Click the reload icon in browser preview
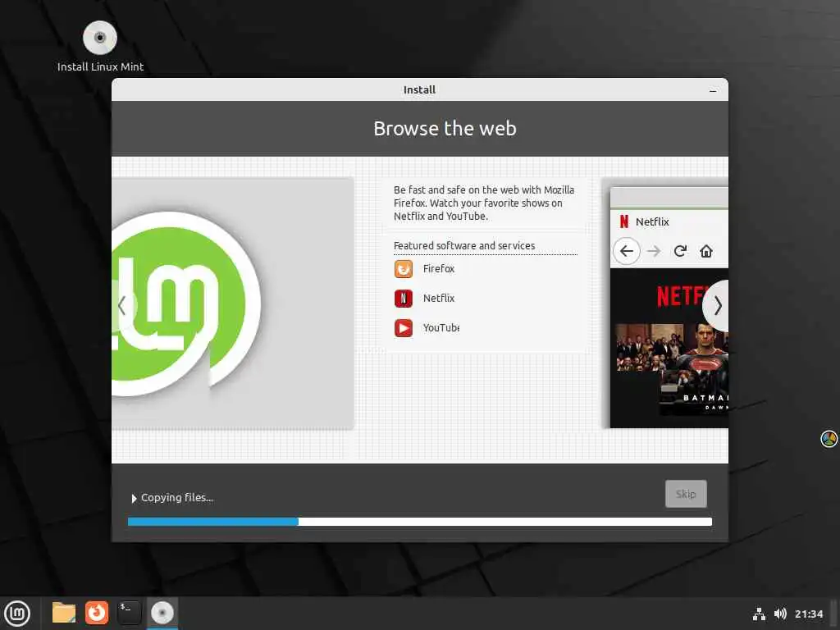Image resolution: width=840 pixels, height=630 pixels. [x=680, y=251]
